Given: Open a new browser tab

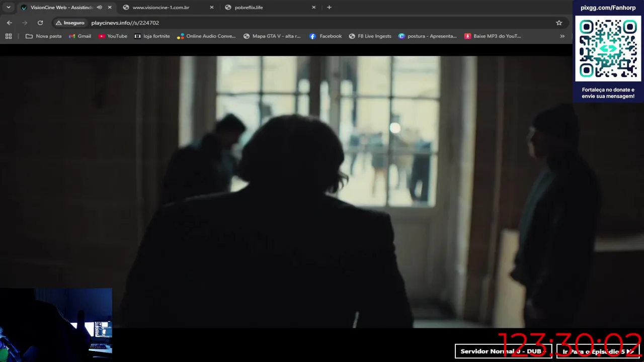Looking at the screenshot, I should point(329,8).
